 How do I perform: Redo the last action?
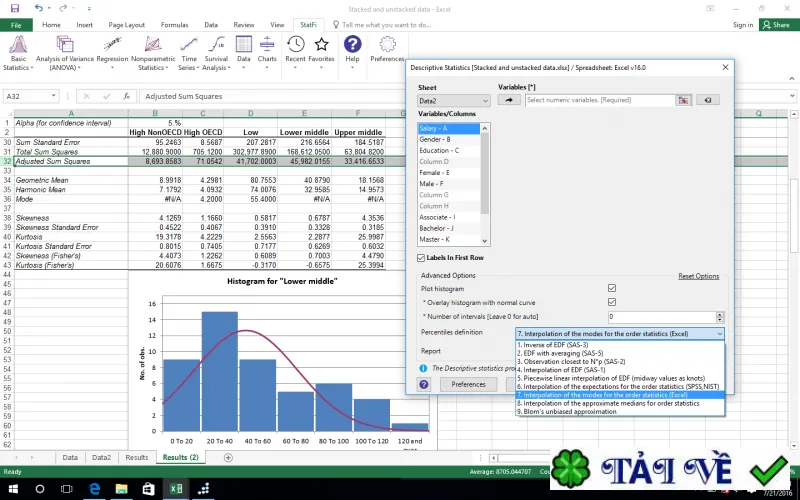(63, 8)
